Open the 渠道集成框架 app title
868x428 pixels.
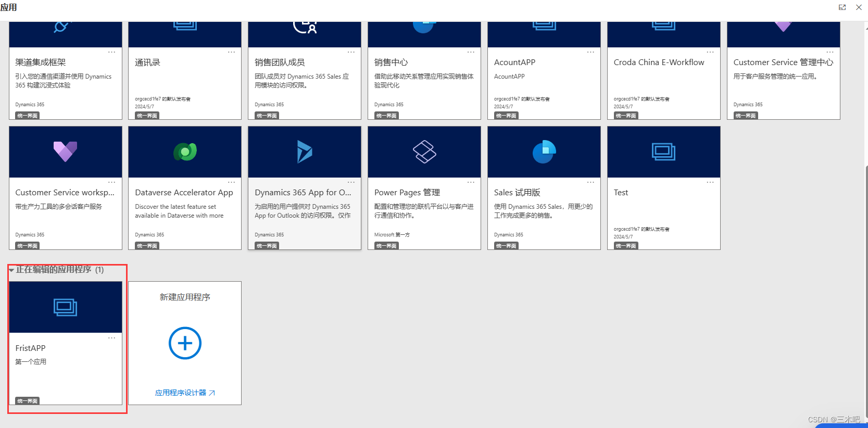(x=41, y=62)
